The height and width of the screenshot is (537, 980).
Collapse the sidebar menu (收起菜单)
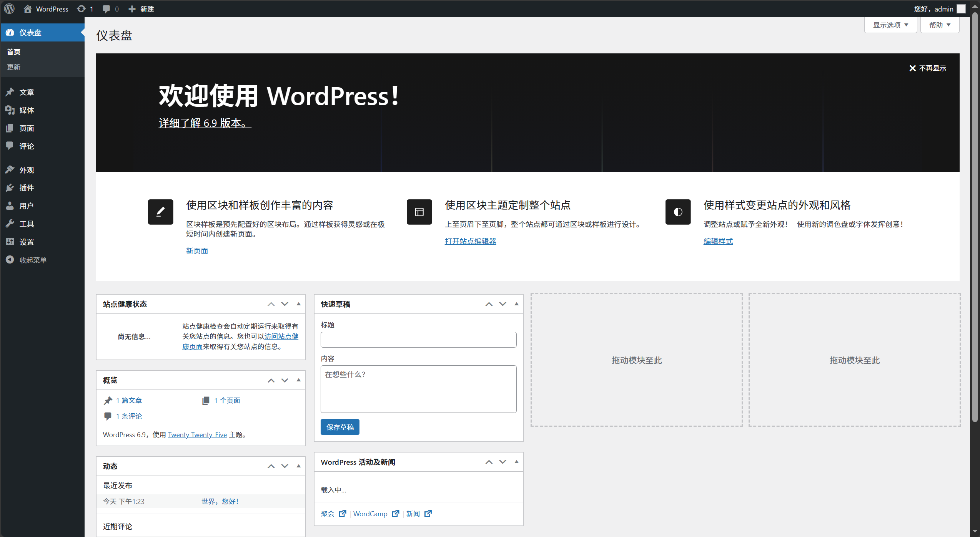pos(33,260)
